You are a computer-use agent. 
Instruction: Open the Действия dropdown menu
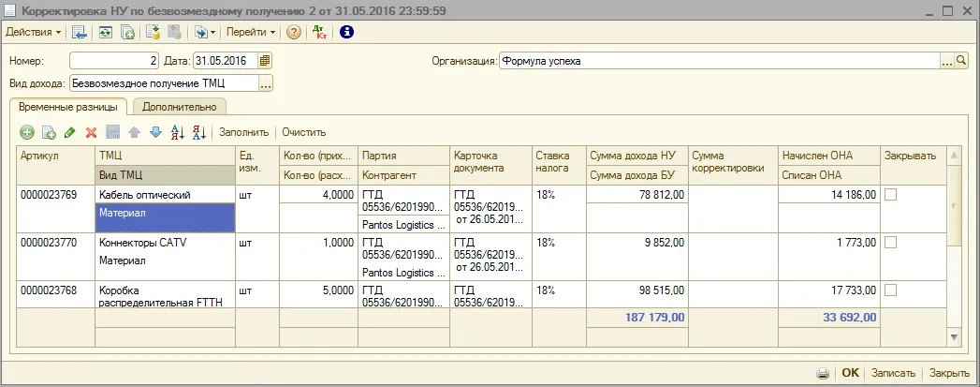pos(33,32)
